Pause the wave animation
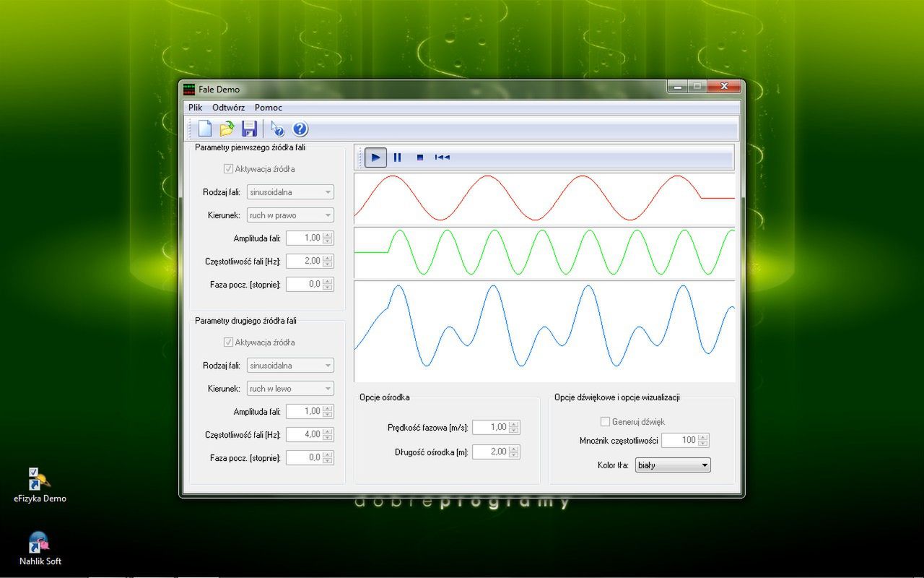 pos(397,157)
